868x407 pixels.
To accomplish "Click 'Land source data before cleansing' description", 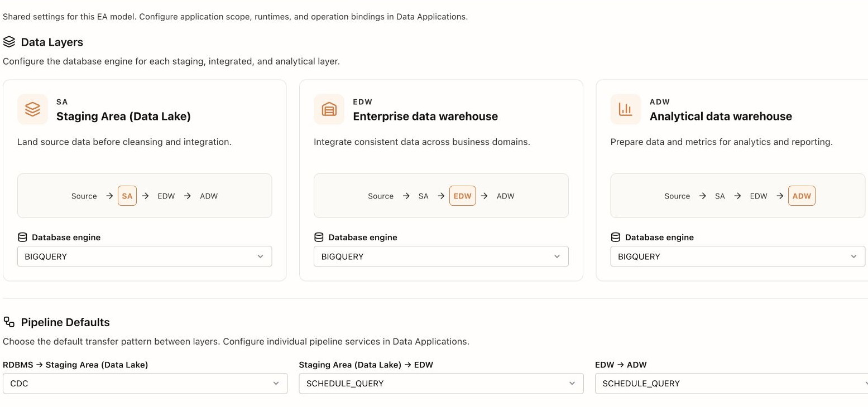I will pos(124,142).
